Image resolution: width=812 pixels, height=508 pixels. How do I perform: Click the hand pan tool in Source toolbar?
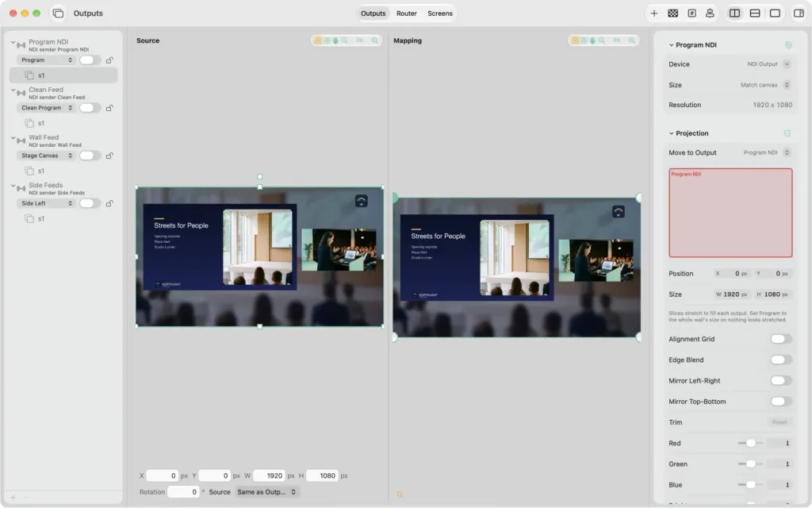point(335,40)
